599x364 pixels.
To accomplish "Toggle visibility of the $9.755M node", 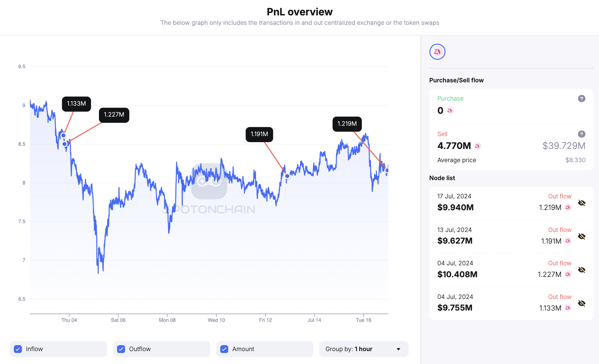I will (581, 303).
